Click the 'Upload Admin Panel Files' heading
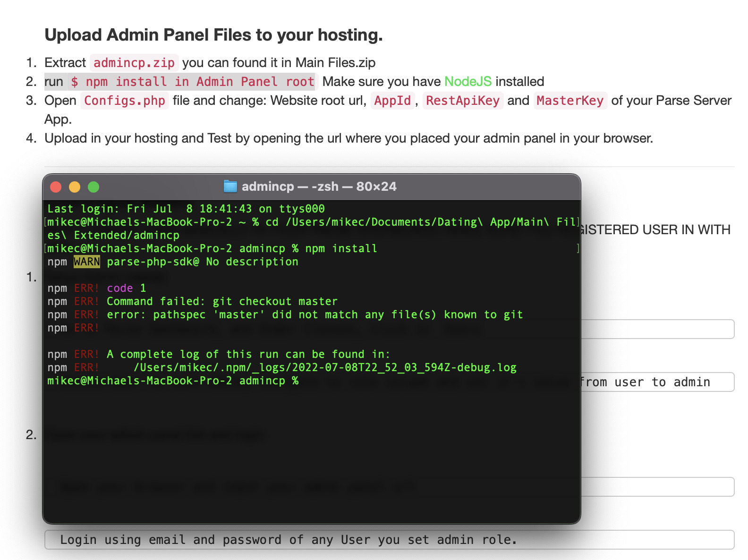This screenshot has width=748, height=560. click(213, 35)
